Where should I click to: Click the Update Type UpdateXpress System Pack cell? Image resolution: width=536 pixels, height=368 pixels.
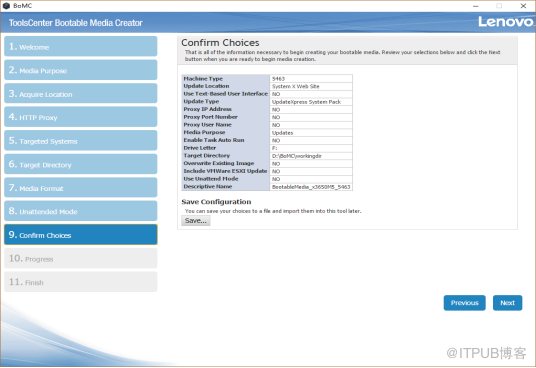(311, 102)
